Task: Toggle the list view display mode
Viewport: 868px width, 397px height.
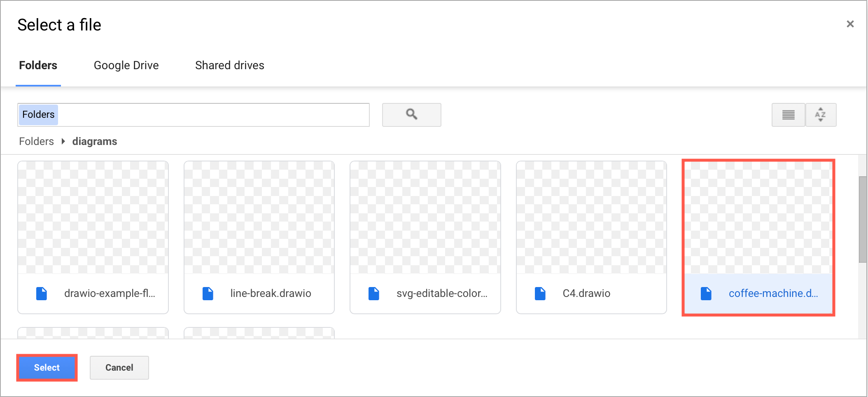Action: click(788, 114)
